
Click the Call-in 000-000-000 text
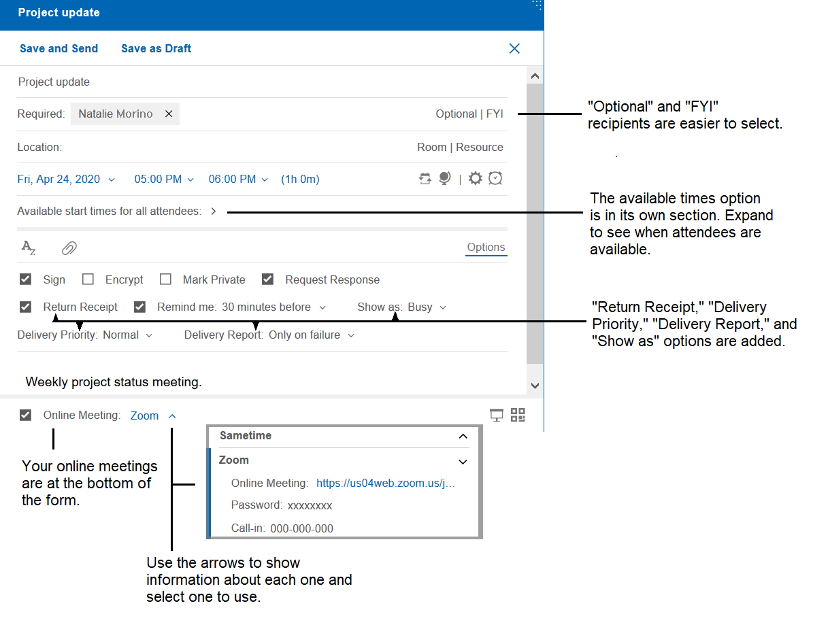pos(282,528)
